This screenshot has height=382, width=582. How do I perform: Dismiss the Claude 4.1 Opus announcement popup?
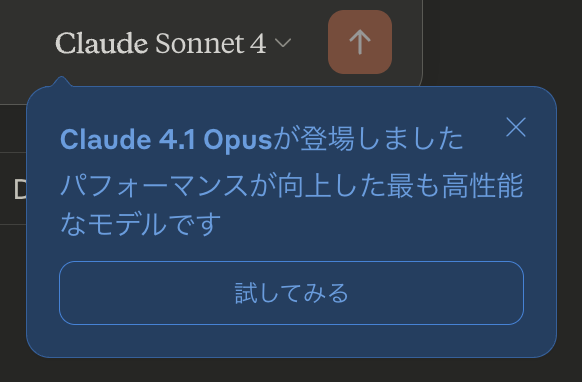click(x=516, y=127)
